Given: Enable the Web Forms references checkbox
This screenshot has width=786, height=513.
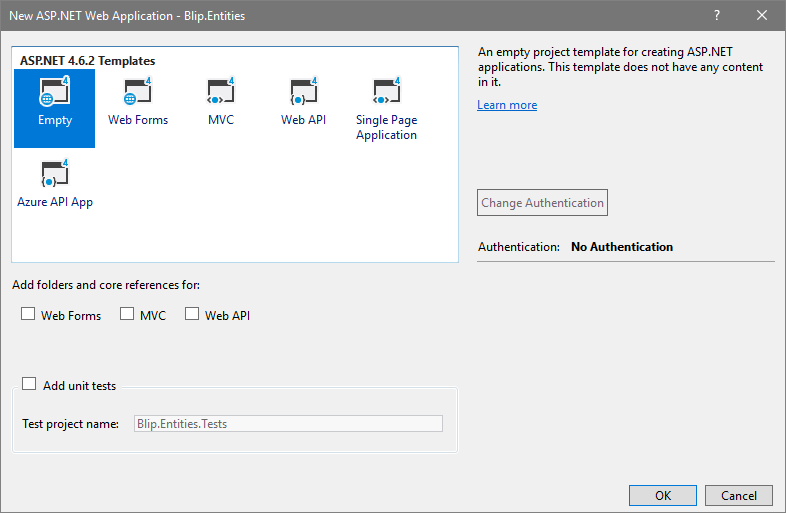Looking at the screenshot, I should pyautogui.click(x=28, y=314).
